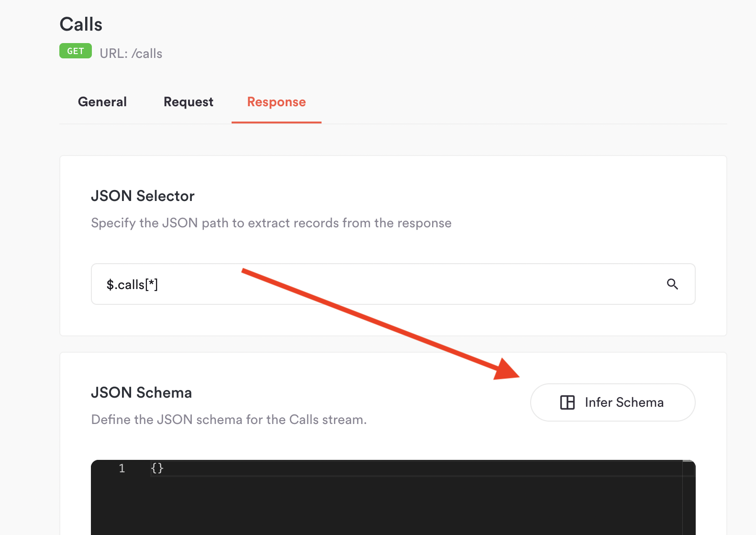Click line number 1 in the schema editor gutter
Screen dimensions: 756x535
click(122, 468)
